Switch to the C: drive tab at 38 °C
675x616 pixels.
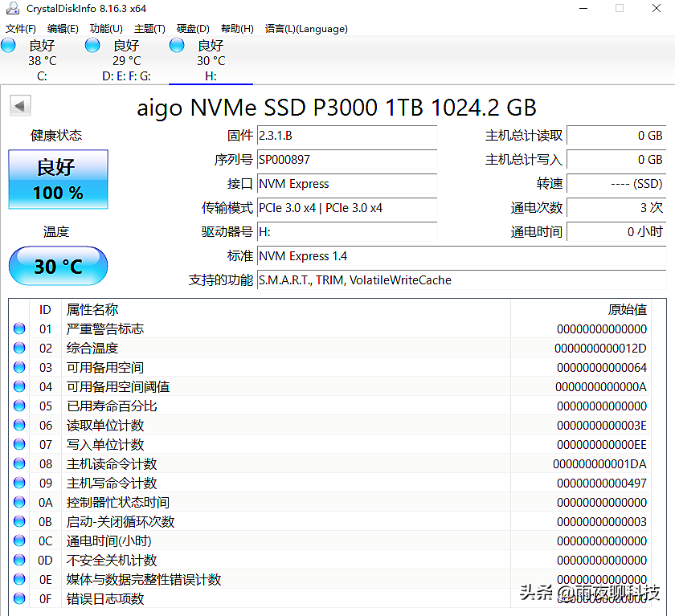point(42,61)
